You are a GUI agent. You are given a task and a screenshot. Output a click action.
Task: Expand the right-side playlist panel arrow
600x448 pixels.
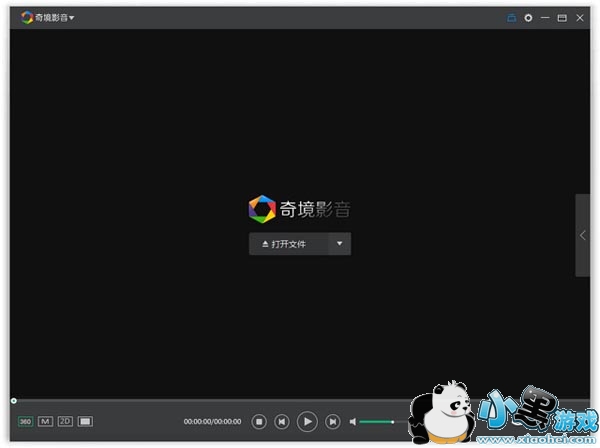(x=582, y=235)
